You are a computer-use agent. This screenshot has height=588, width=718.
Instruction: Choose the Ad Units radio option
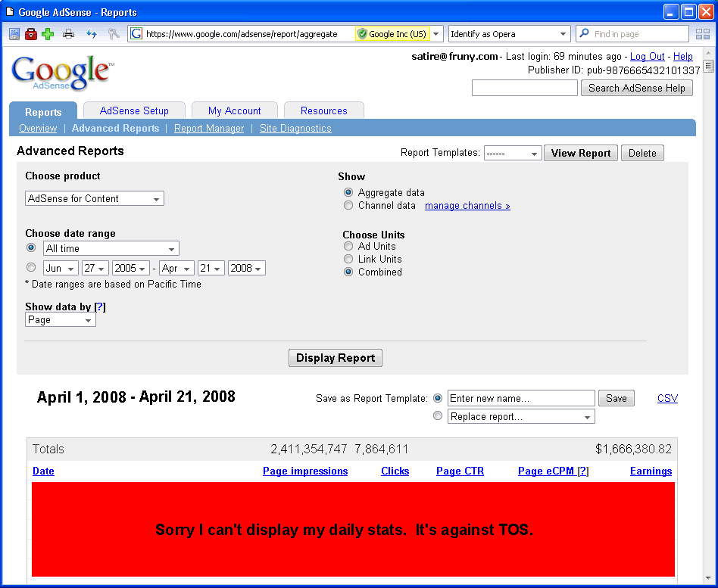coord(348,246)
